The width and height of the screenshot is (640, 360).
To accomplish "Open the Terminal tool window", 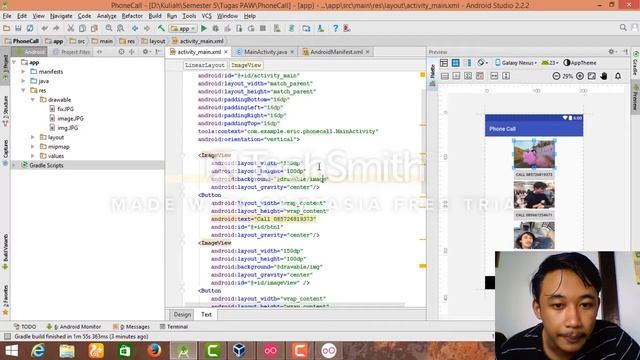I will point(174,327).
